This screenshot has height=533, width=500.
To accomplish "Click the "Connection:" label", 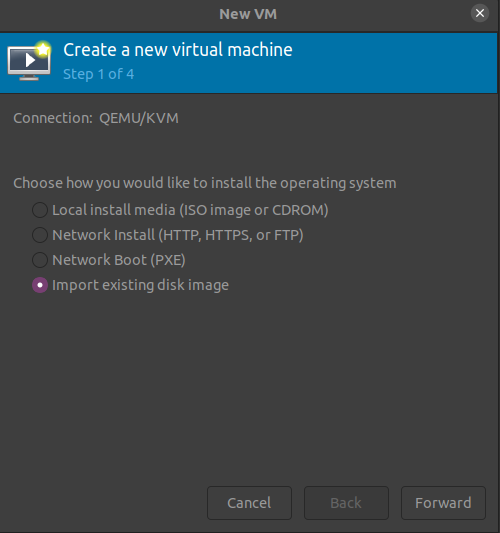I will pyautogui.click(x=53, y=118).
